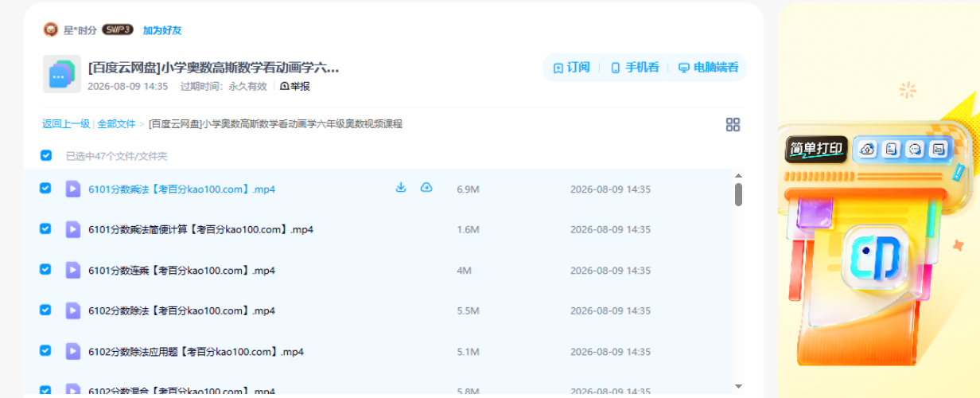Click the current folder name in breadcrumb
Viewport: 980px width, 398px height.
(276, 124)
